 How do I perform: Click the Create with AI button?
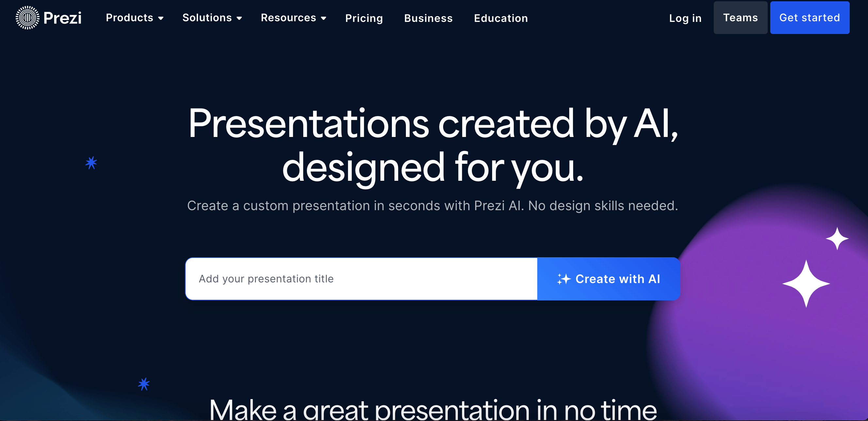[x=609, y=279]
